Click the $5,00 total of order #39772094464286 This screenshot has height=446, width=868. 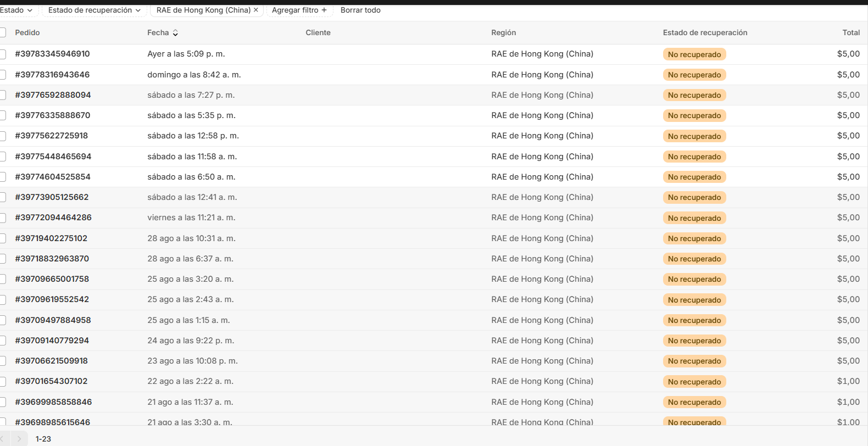pos(848,218)
